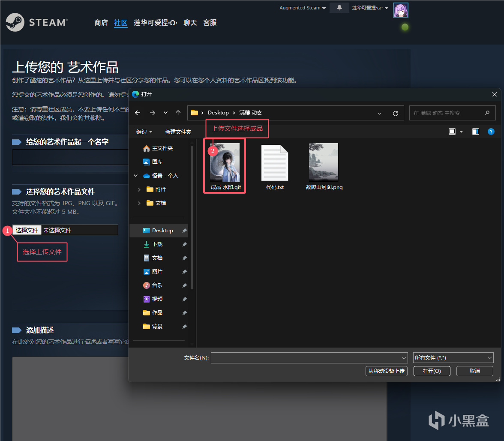
Task: Select 背景 folder in navigation pane
Action: (153, 326)
